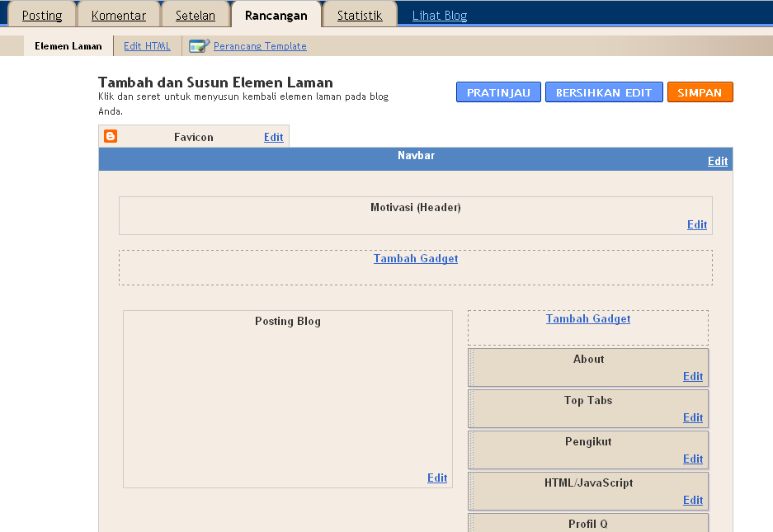
Task: Select the Posting Blog box title
Action: click(287, 321)
